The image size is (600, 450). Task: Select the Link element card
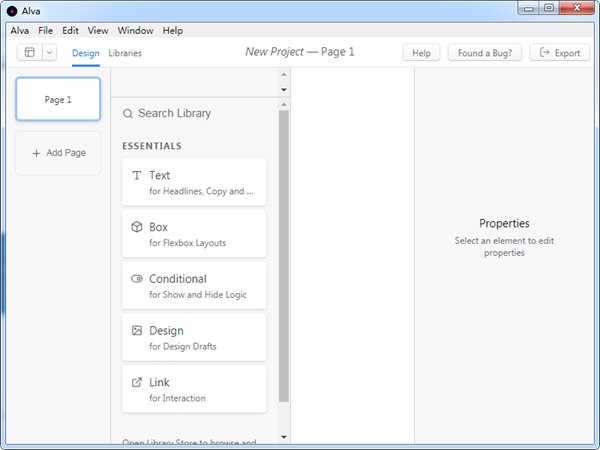(194, 389)
